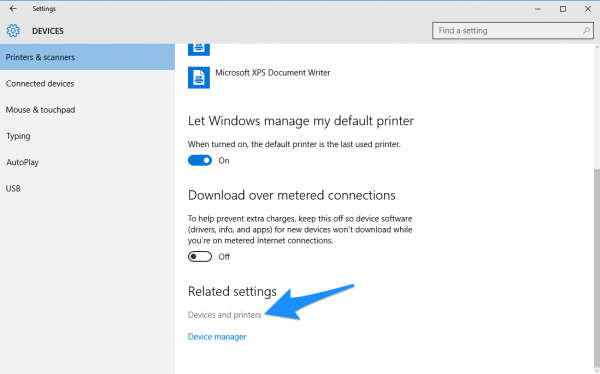
Task: Click the Devices gear icon
Action: point(13,31)
